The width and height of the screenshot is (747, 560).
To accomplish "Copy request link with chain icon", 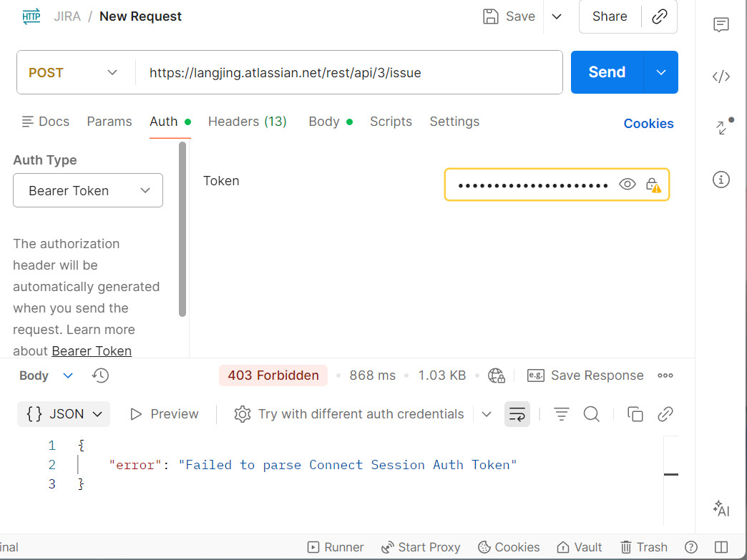I will [659, 16].
